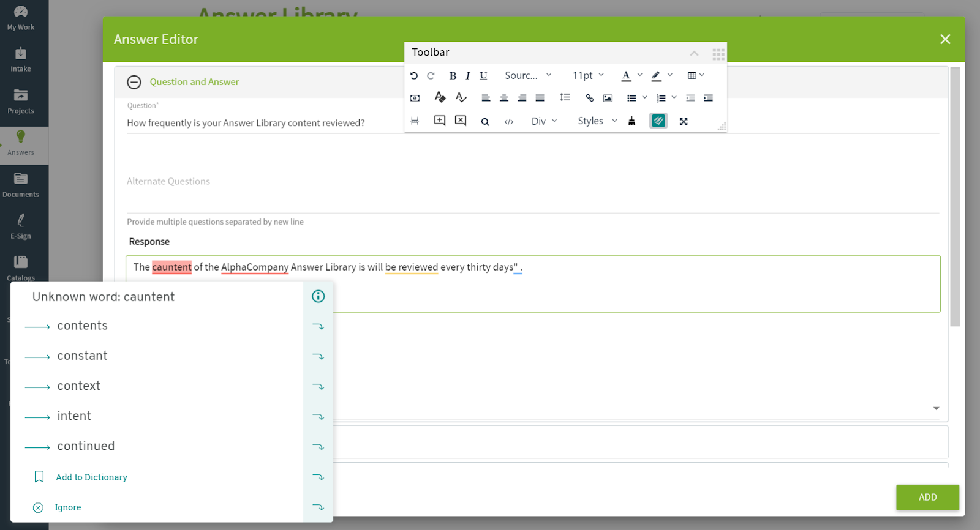Open the 11pt font size dropdown
The width and height of the screenshot is (980, 530).
(x=588, y=75)
